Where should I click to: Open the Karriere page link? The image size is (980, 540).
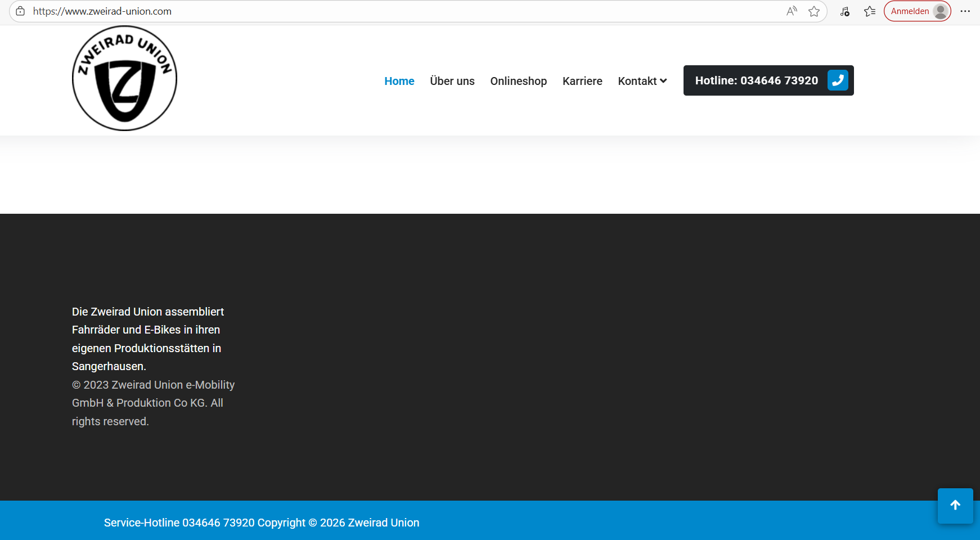tap(582, 80)
